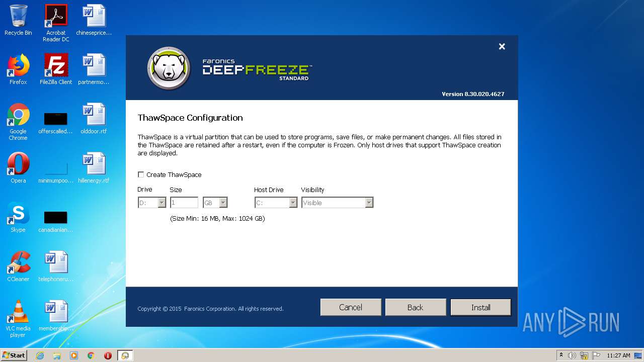Open Recycle Bin desktop icon

click(x=18, y=21)
